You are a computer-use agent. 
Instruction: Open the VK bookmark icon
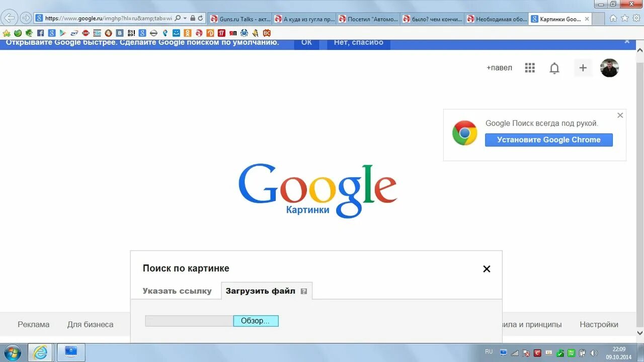point(120,33)
